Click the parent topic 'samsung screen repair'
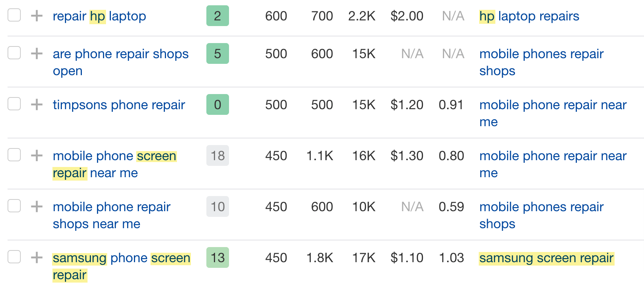 (x=546, y=258)
